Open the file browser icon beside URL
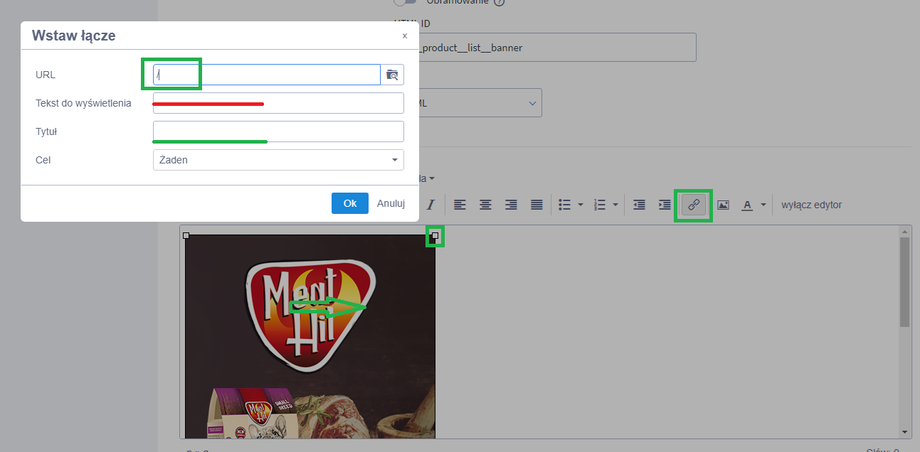The image size is (920, 452). click(393, 75)
